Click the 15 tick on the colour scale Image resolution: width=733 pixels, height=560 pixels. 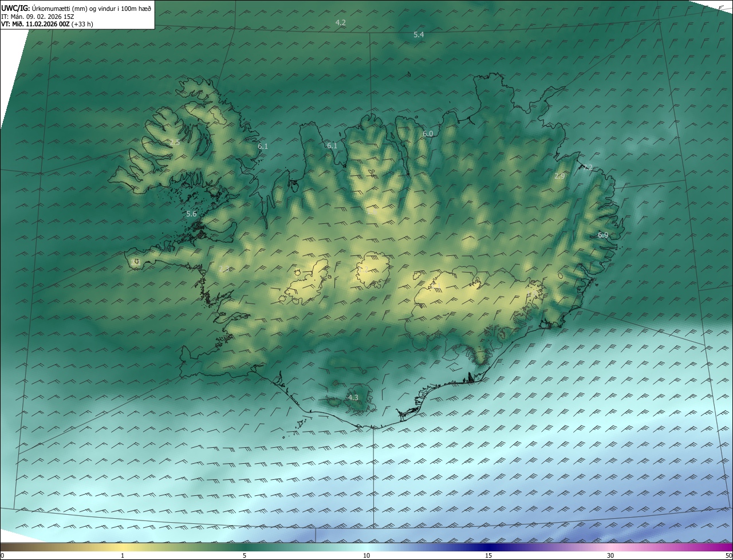point(488,556)
